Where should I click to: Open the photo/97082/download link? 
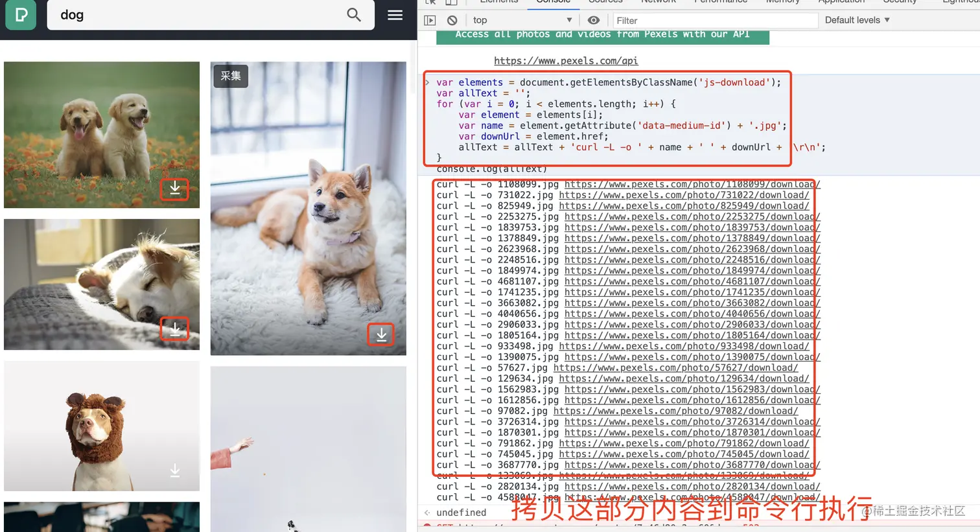click(676, 411)
